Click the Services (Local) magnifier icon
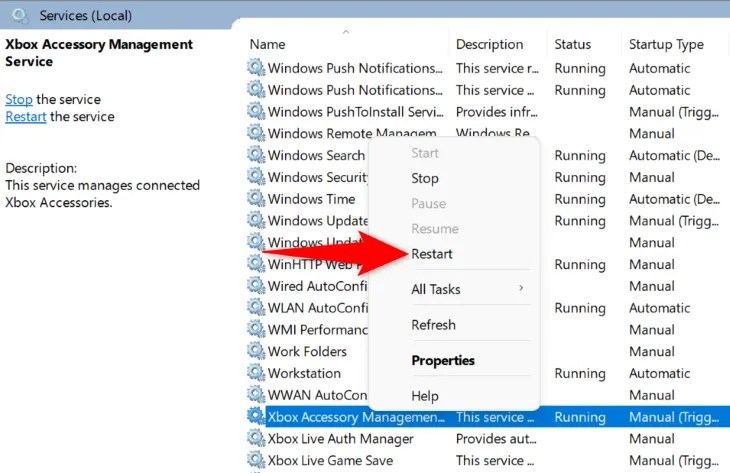Viewport: 730px width, 473px height. point(20,16)
